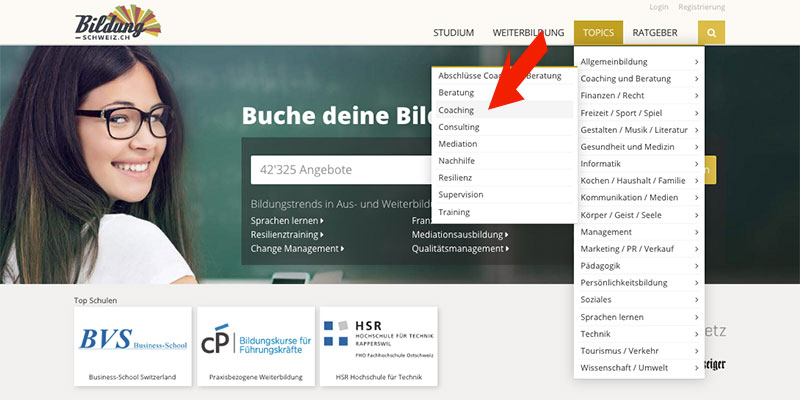Open the RATGEBER menu item

pos(655,32)
